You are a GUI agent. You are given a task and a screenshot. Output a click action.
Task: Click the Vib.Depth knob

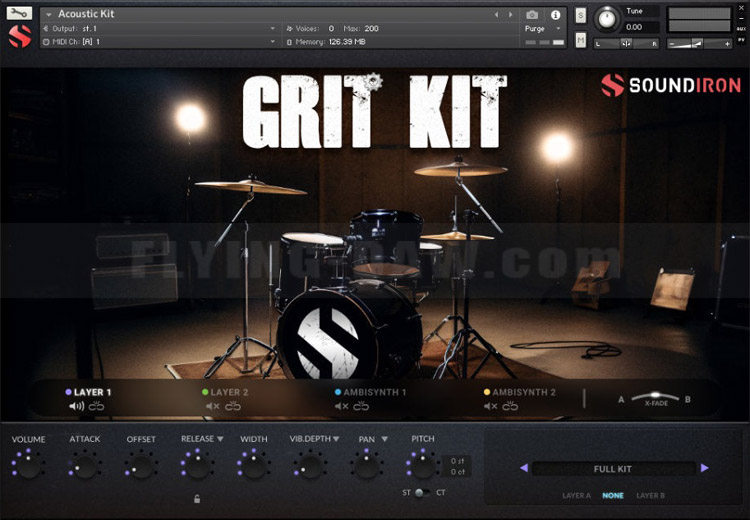(x=310, y=465)
